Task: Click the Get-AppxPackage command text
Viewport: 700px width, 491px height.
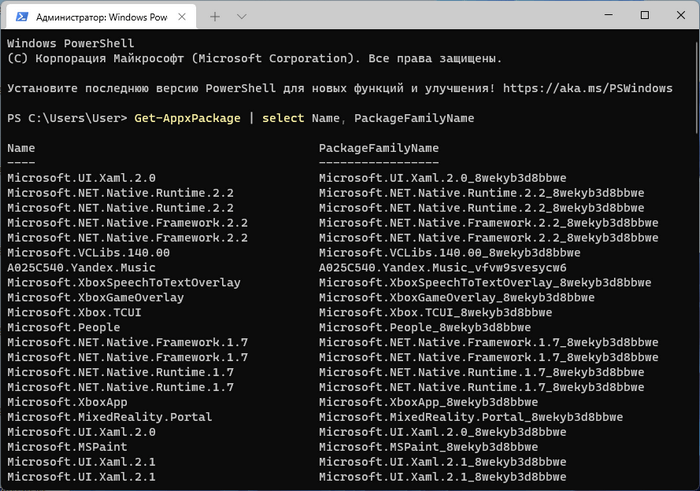Action: pos(188,118)
